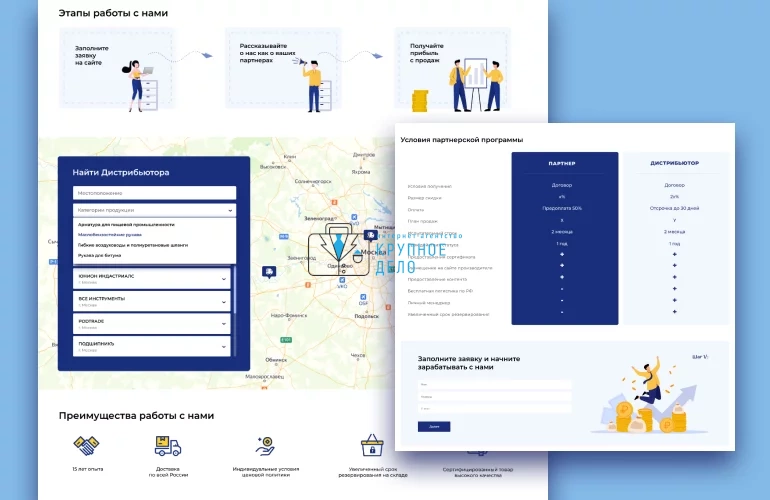Click the handshake icon above '15 лет опыта'
Viewport: 770px width, 500px height.
click(x=86, y=445)
